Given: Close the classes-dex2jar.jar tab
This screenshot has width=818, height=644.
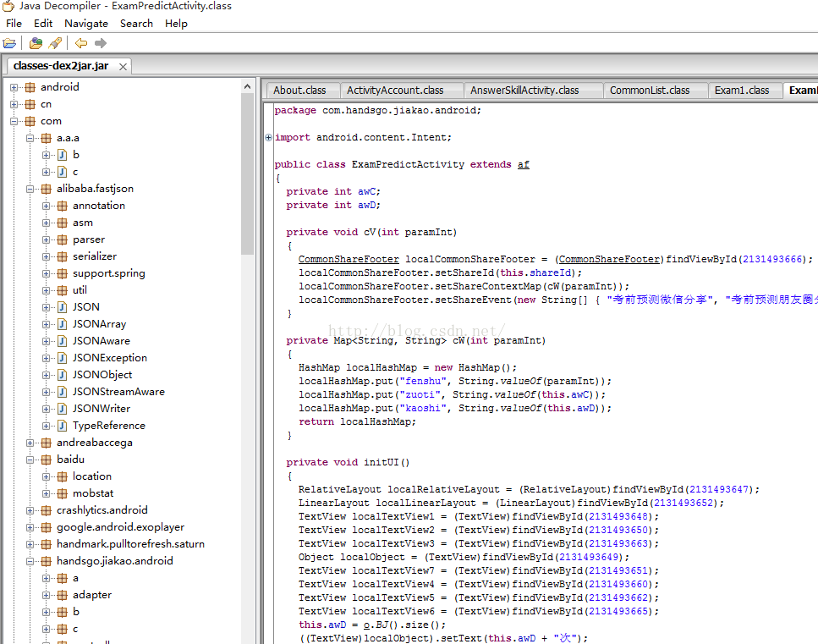Looking at the screenshot, I should [123, 67].
